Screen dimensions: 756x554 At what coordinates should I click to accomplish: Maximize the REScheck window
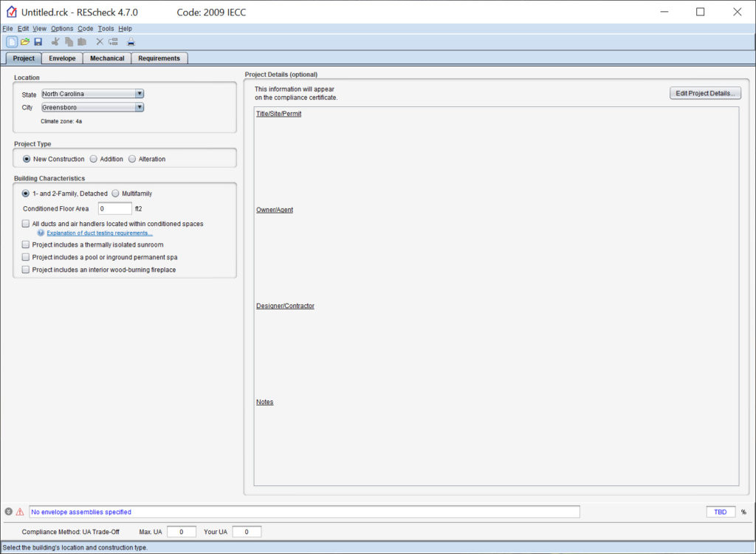pyautogui.click(x=700, y=12)
